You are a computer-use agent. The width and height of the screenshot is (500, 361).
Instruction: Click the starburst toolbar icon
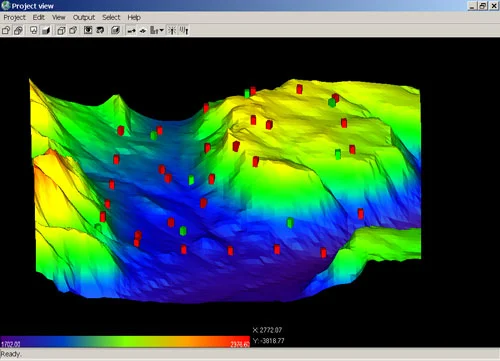coord(172,31)
